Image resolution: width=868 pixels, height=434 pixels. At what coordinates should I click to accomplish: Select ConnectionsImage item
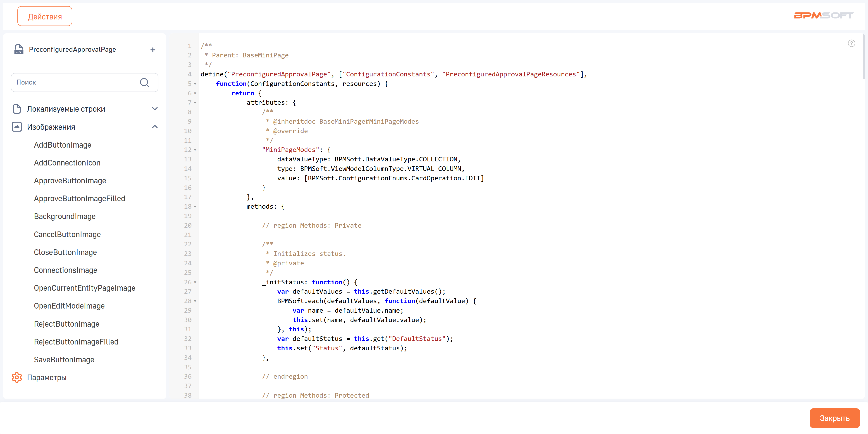[x=65, y=270]
